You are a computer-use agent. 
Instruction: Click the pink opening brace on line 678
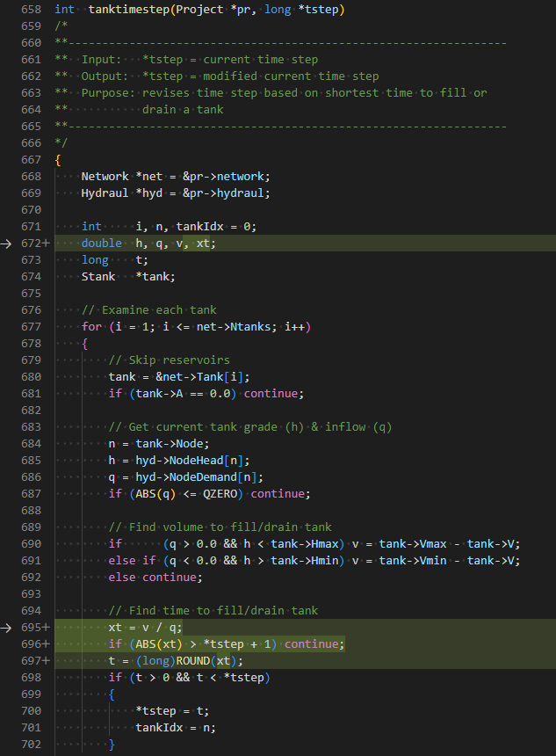click(x=85, y=344)
